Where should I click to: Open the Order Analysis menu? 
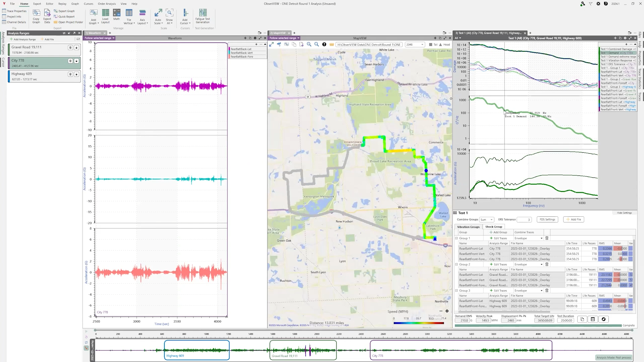pos(107,4)
